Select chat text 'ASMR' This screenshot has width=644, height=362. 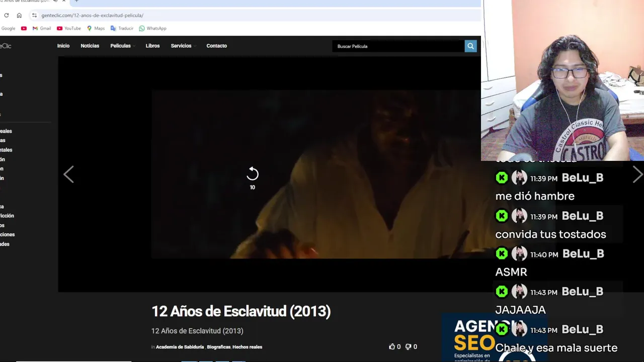point(511,272)
